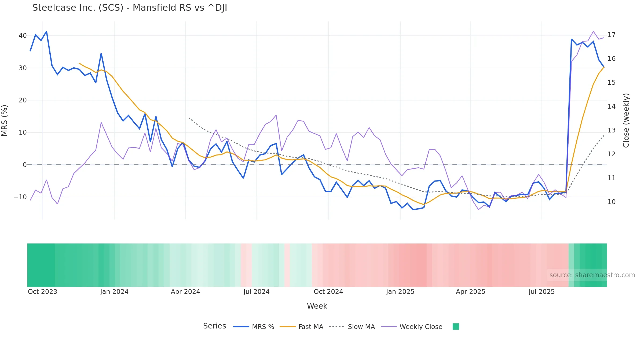Viewport: 644px width, 362px height.
Task: Click the 'Week' x-axis title
Action: pyautogui.click(x=317, y=306)
